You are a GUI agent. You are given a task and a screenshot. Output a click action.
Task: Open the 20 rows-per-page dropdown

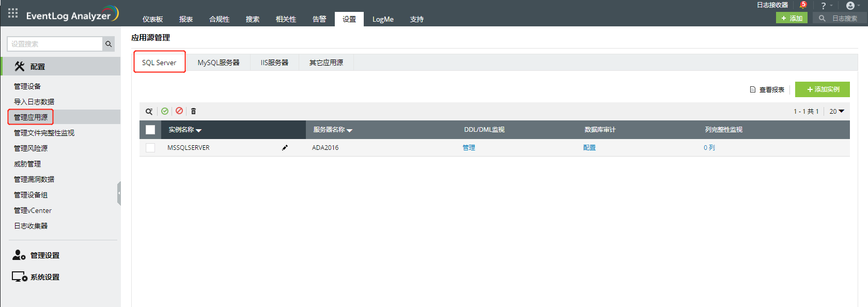(x=837, y=111)
